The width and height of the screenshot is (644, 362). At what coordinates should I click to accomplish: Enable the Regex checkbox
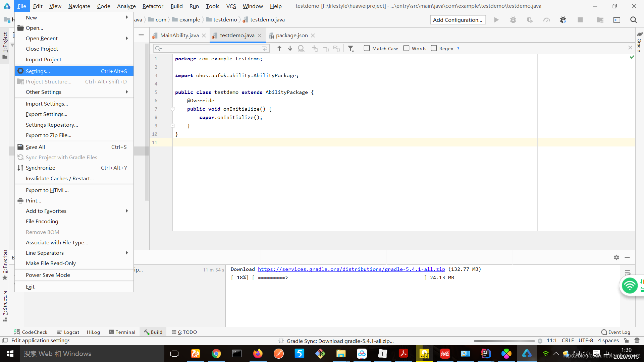(434, 48)
